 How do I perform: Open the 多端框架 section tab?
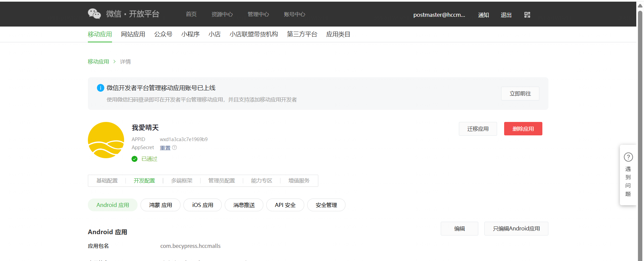182,181
